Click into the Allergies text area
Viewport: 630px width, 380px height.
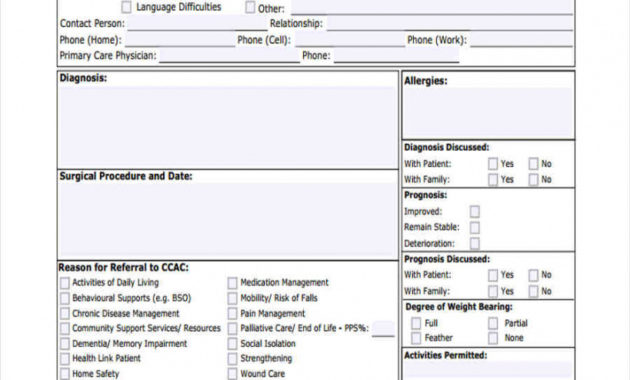coord(488,112)
